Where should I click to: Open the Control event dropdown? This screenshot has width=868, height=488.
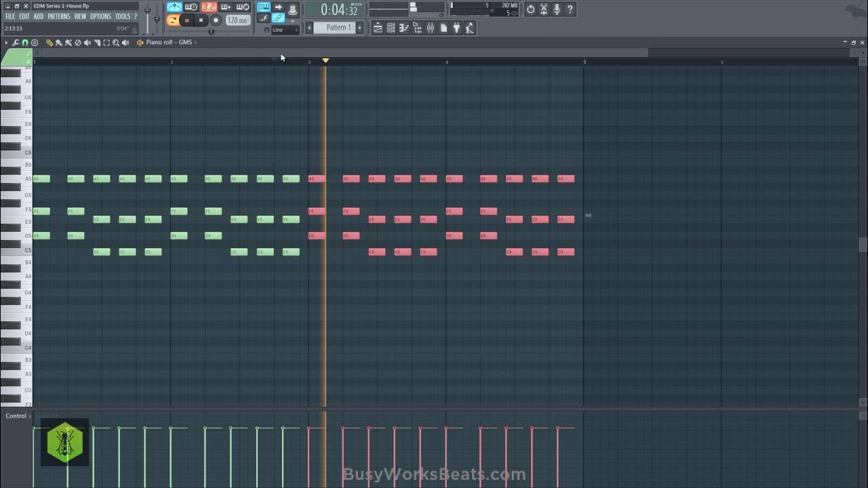(x=17, y=415)
